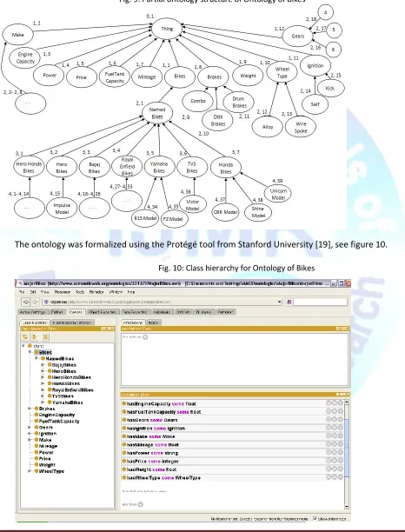Collapse the NamedBikes tree node

(37, 359)
